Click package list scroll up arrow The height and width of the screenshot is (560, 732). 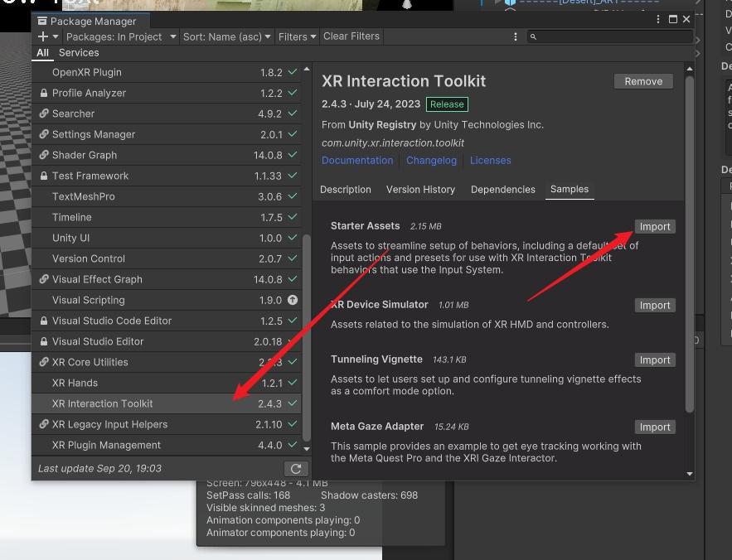[x=307, y=69]
